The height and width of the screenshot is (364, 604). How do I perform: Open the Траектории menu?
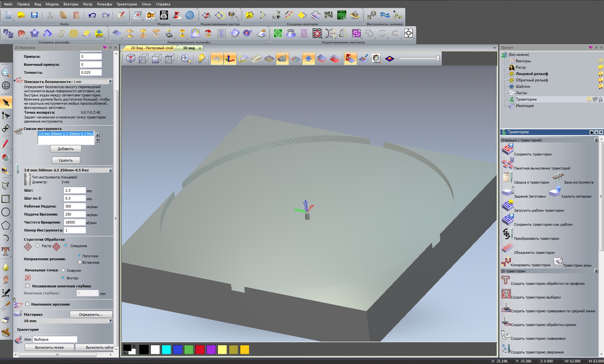click(127, 4)
